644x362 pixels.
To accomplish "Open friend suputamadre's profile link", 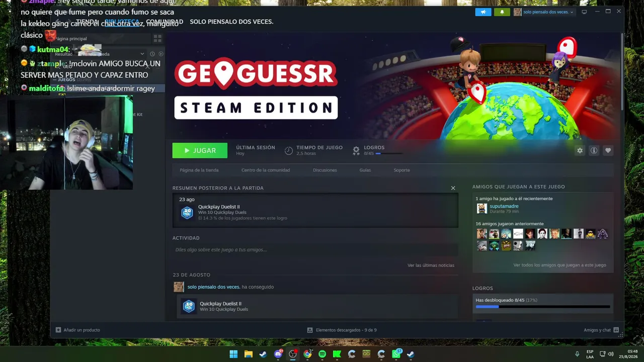I will click(x=504, y=206).
